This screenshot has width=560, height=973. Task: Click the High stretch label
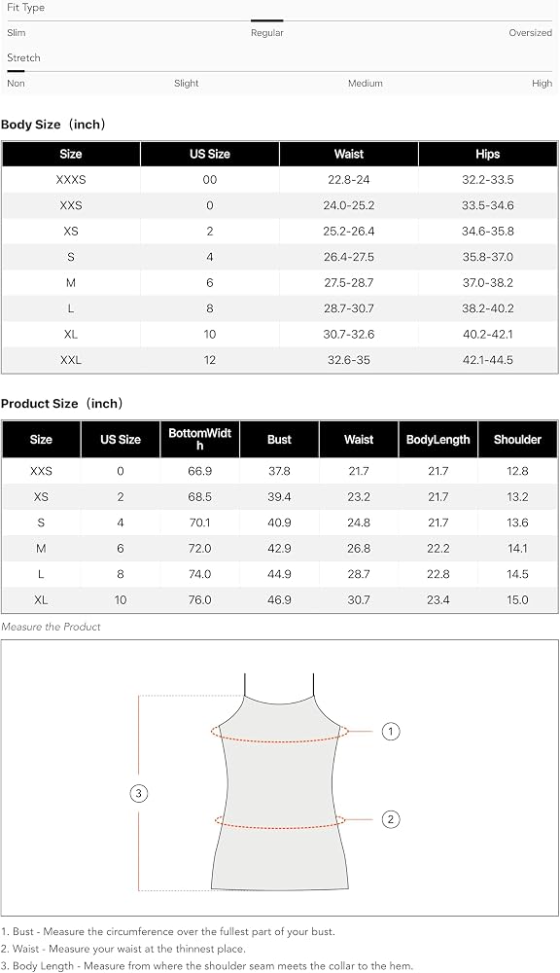tap(542, 83)
